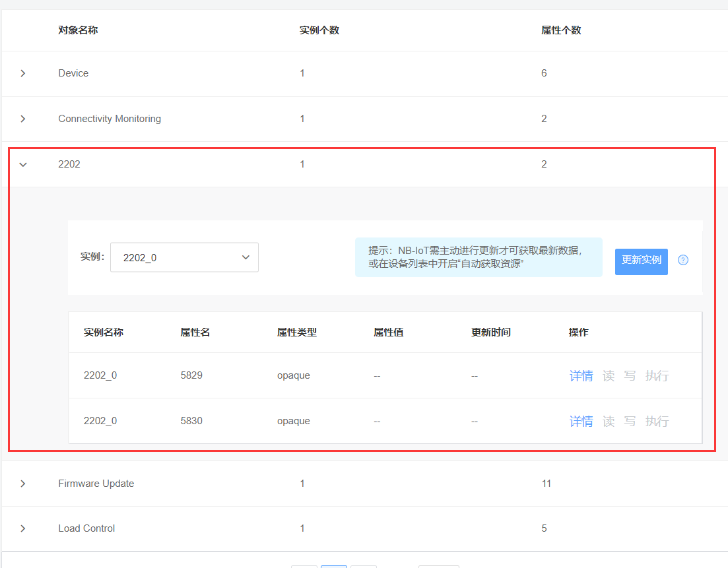Screen dimensions: 728x568
Task: Click 执行 for attribute 5829
Action: coord(657,376)
